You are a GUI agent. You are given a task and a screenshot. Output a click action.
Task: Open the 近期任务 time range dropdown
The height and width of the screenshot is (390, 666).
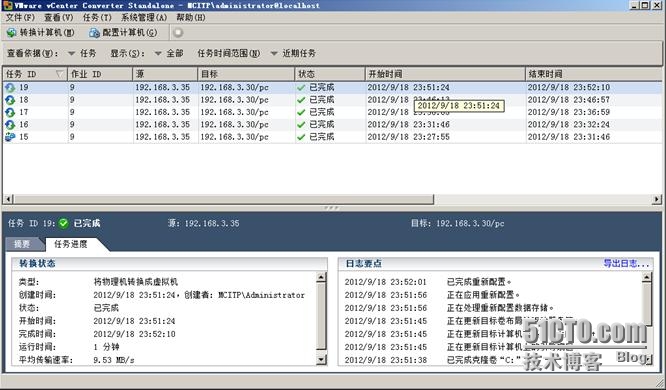293,53
